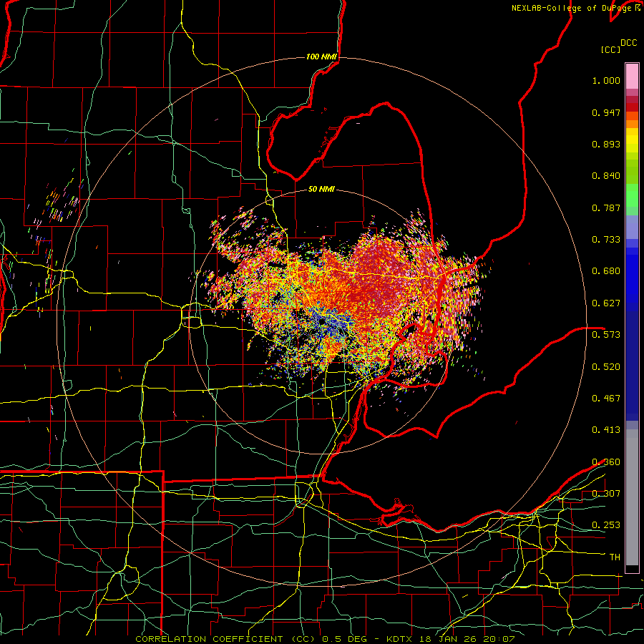Select the 0.947 scale value

[x=606, y=112]
